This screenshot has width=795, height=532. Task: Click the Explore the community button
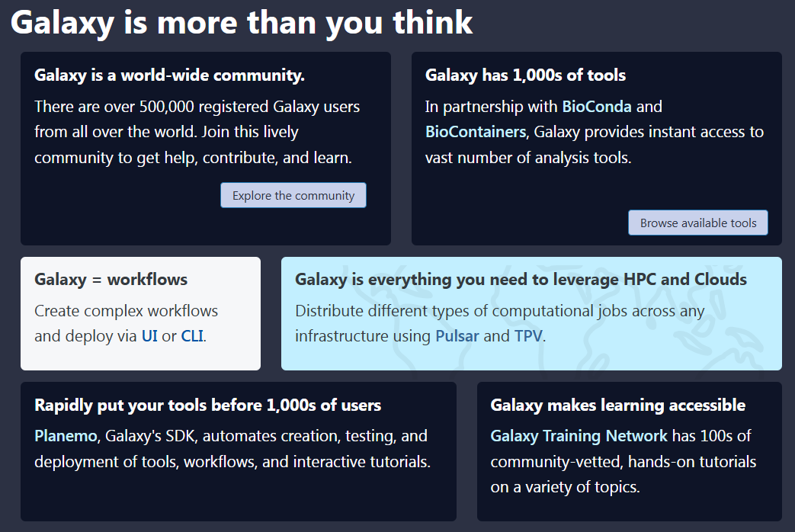(293, 195)
